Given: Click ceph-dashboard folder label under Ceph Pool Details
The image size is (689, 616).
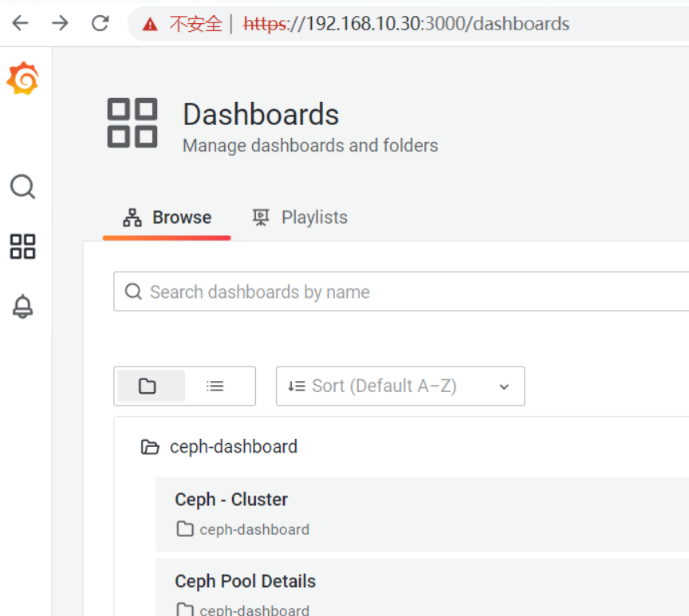Looking at the screenshot, I should [x=254, y=610].
